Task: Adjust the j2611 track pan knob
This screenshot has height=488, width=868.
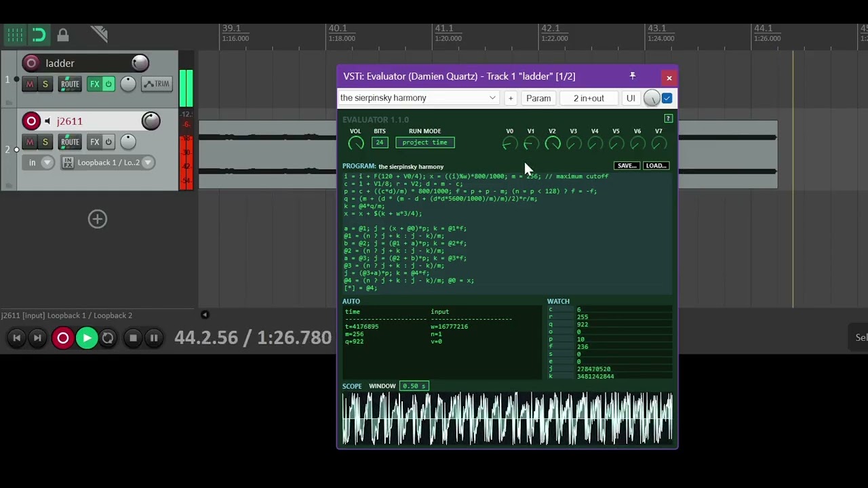Action: 127,142
